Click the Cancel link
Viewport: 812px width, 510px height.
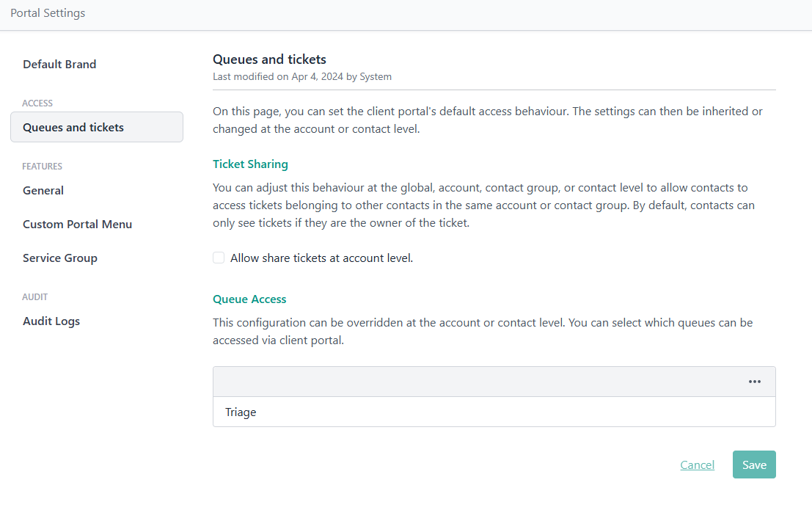[697, 465]
